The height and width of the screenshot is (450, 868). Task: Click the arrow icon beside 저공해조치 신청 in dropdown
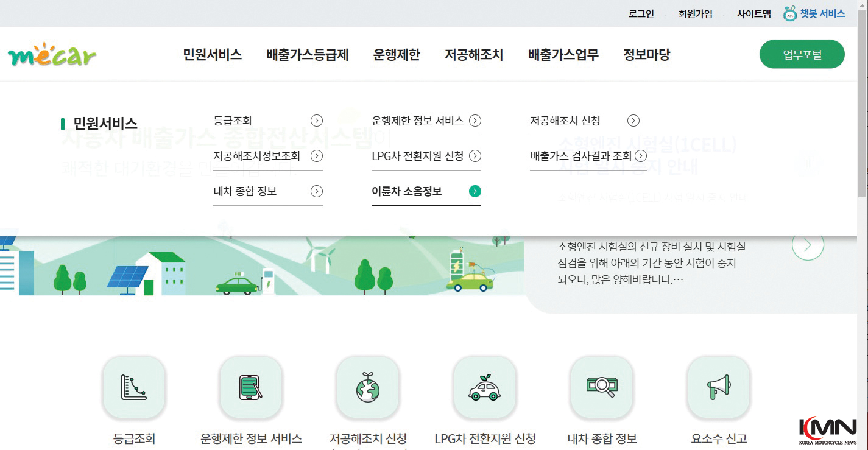tap(633, 121)
